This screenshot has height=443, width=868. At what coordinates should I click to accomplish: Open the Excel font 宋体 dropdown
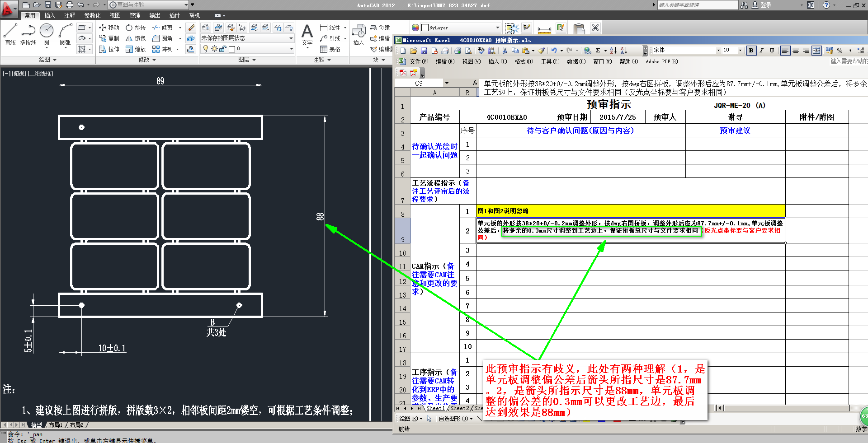pos(718,51)
